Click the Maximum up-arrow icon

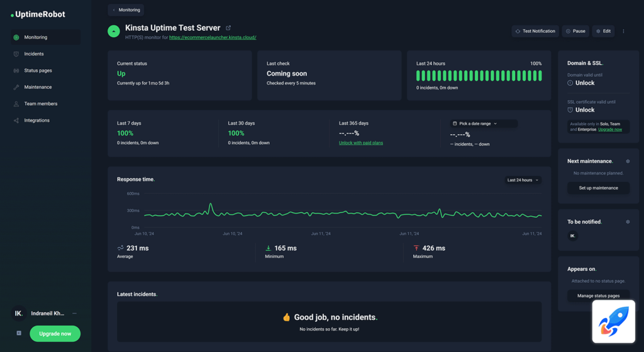pos(416,248)
